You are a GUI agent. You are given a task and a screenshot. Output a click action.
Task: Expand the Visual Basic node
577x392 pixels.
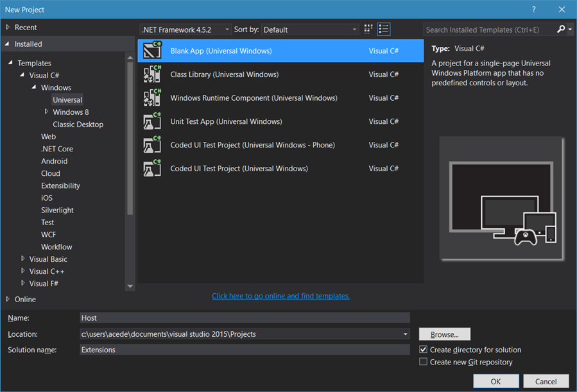coord(23,259)
